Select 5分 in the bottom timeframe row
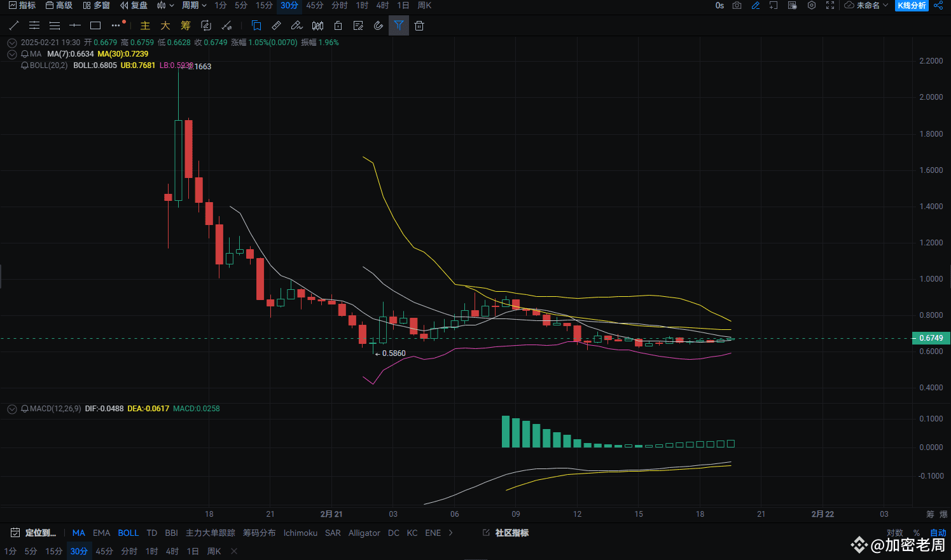 (31, 551)
